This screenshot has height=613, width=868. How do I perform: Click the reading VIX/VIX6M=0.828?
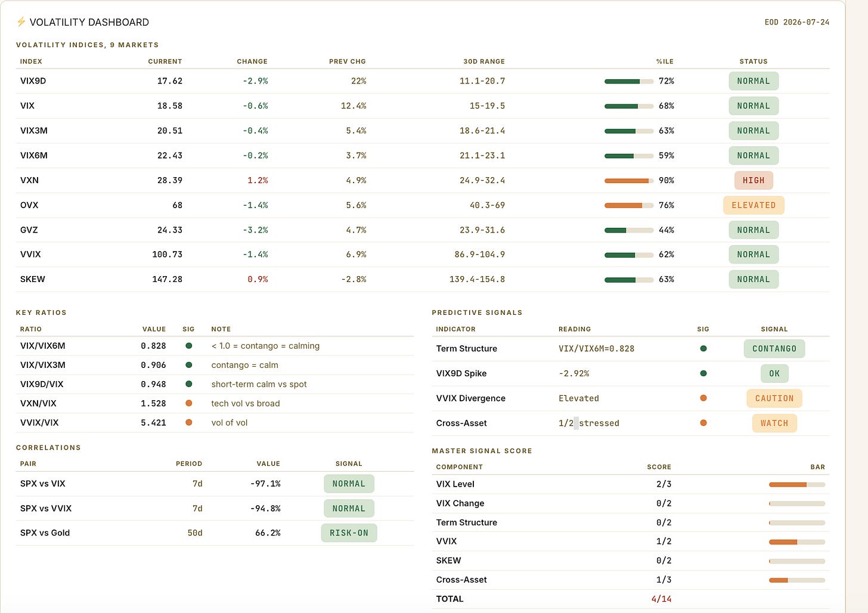596,349
